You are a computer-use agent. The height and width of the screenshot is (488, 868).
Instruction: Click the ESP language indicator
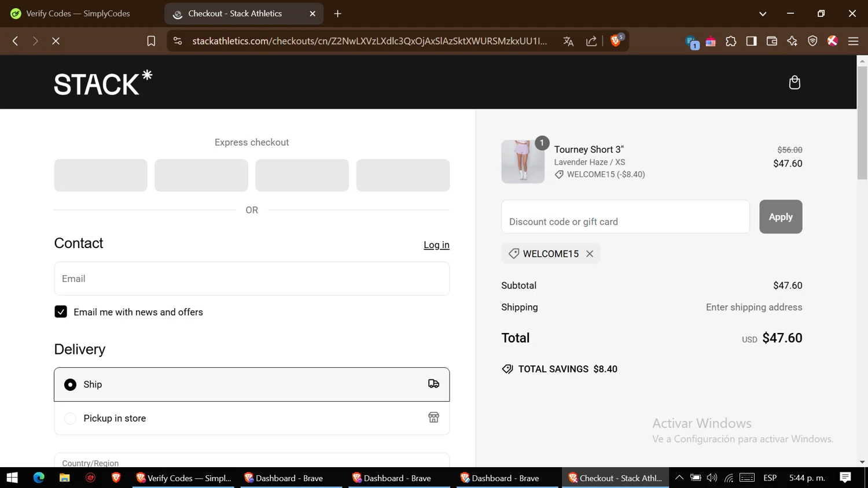tap(770, 478)
